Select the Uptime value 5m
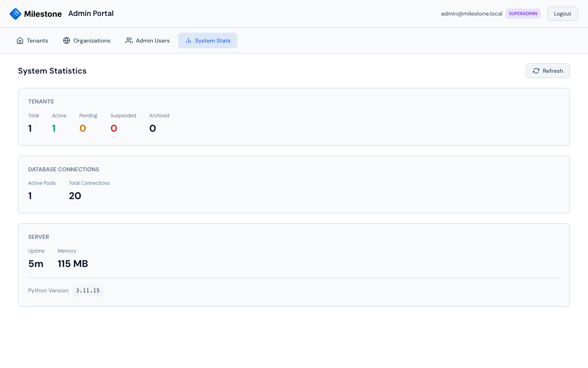This screenshot has width=588, height=368. pos(36,264)
